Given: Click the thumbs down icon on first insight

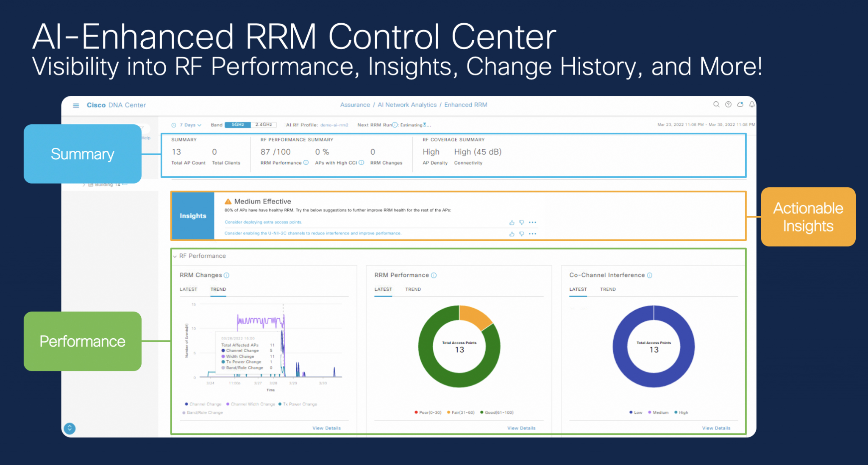Looking at the screenshot, I should click(522, 222).
